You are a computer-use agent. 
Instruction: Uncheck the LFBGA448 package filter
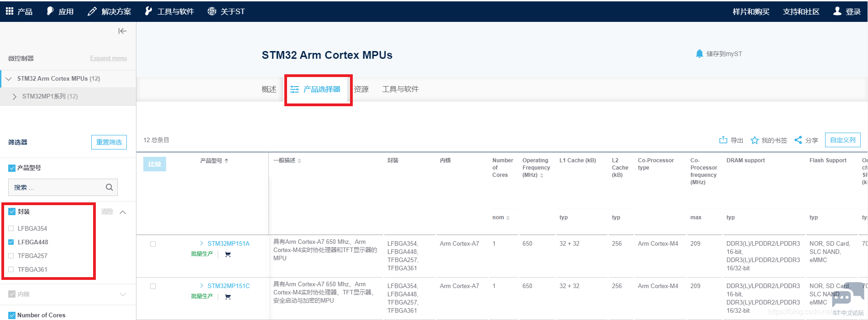tap(11, 242)
